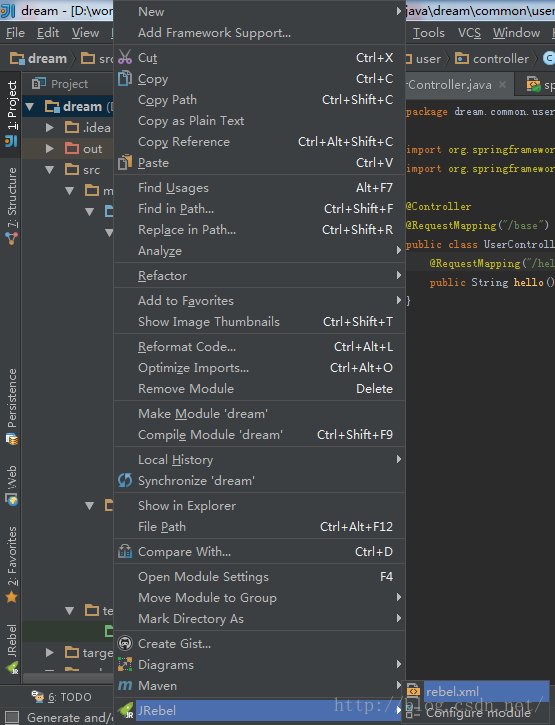Viewport: 555px width, 725px height.
Task: Open the 6: TODO tool window
Action: pos(62,697)
